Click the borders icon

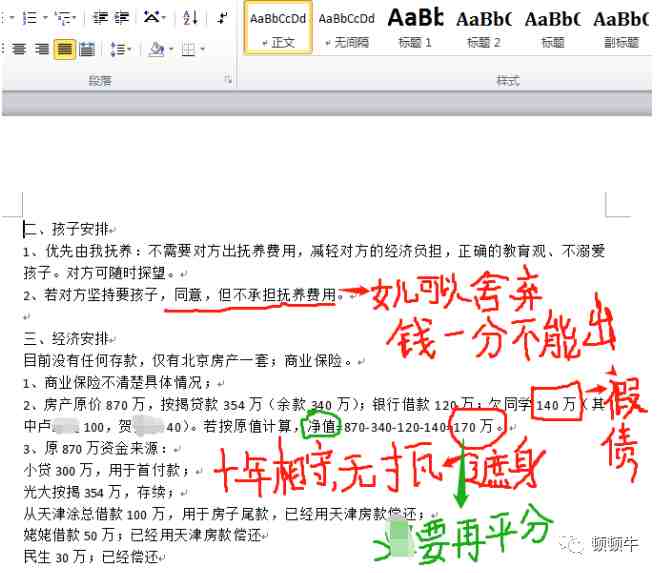(188, 50)
